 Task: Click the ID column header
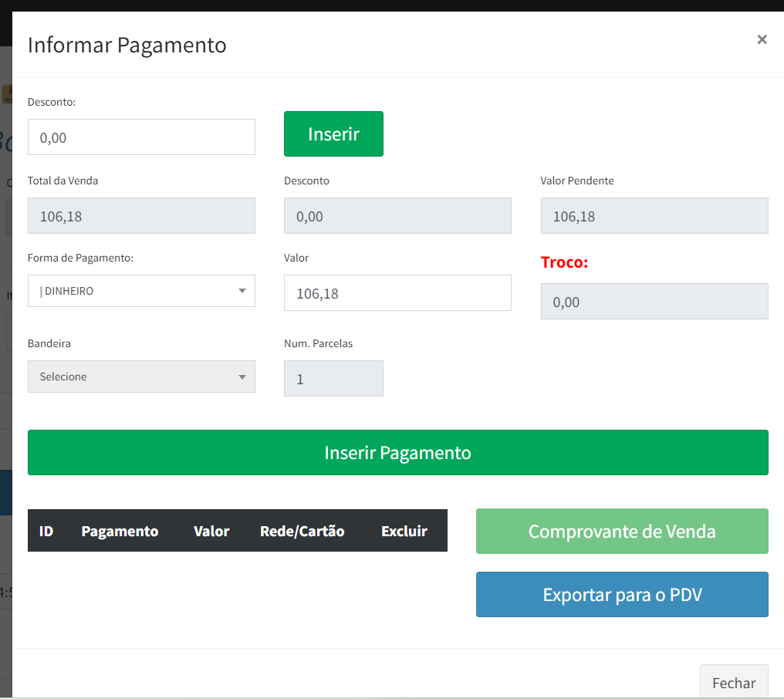(46, 531)
